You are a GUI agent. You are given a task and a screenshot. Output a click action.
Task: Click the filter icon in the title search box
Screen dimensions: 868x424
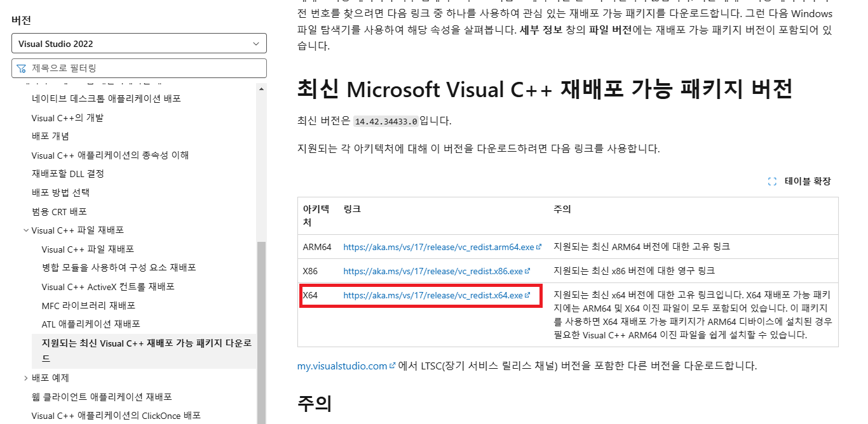click(22, 68)
